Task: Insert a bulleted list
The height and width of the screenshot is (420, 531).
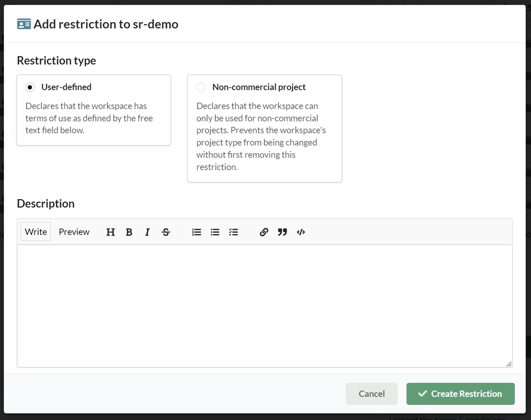Action: coord(215,232)
